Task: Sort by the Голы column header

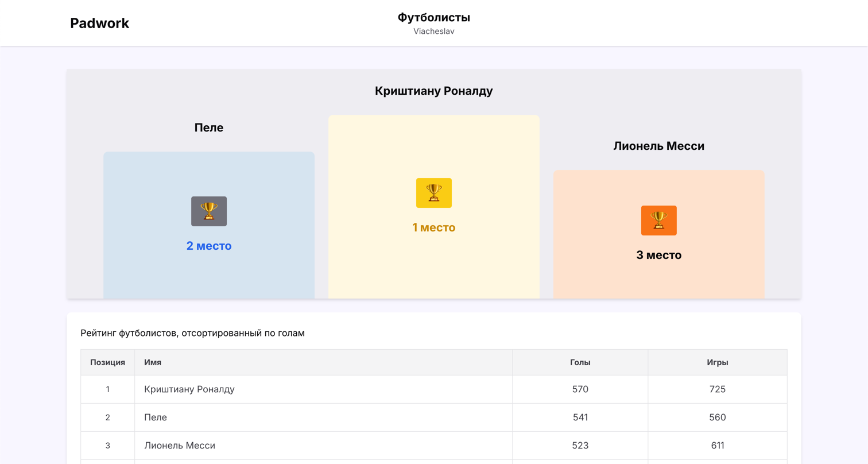Action: pyautogui.click(x=580, y=362)
